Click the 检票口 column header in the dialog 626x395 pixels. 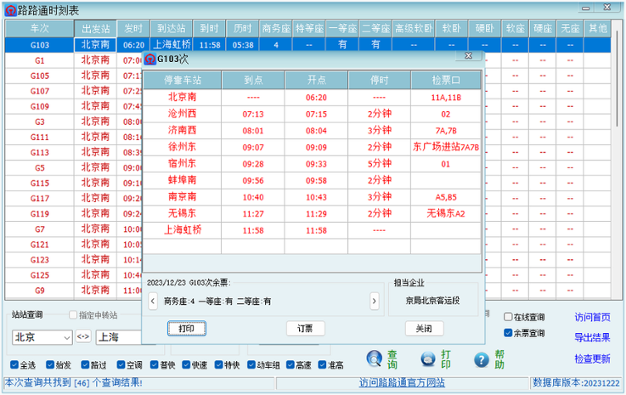[x=446, y=80]
